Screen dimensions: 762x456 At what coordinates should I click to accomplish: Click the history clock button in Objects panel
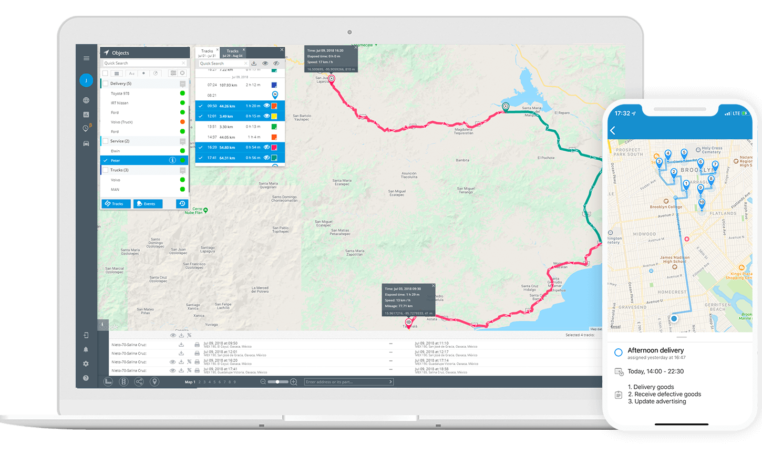coord(182,204)
